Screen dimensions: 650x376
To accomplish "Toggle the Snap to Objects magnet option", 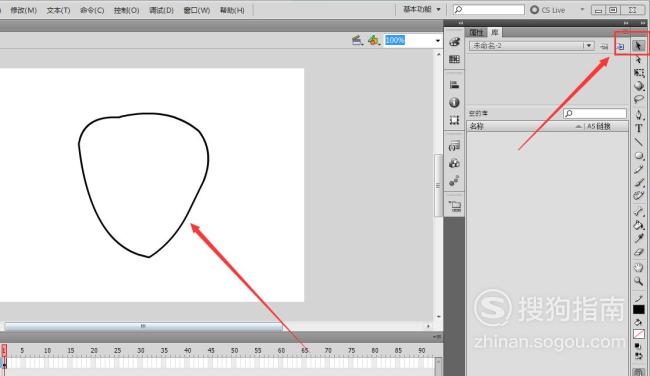I will tap(638, 371).
